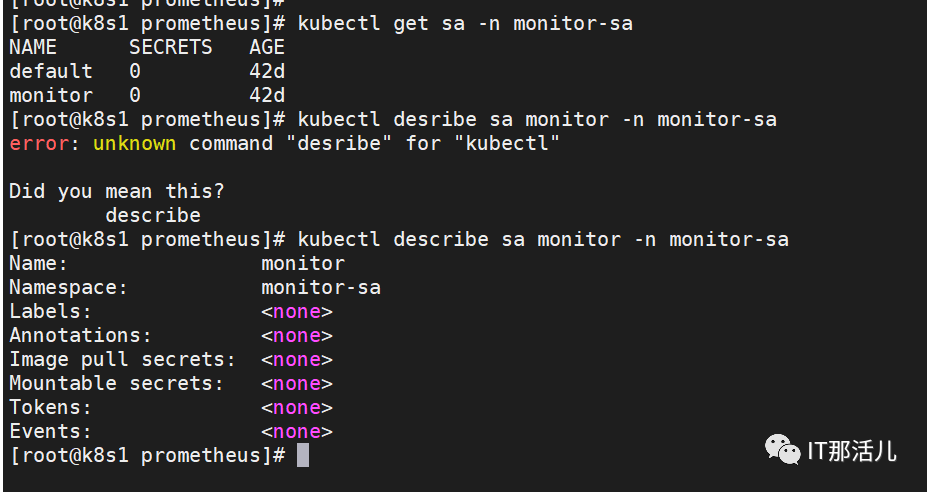Click "Did you mean this?" message
The height and width of the screenshot is (492, 927).
coord(117,192)
